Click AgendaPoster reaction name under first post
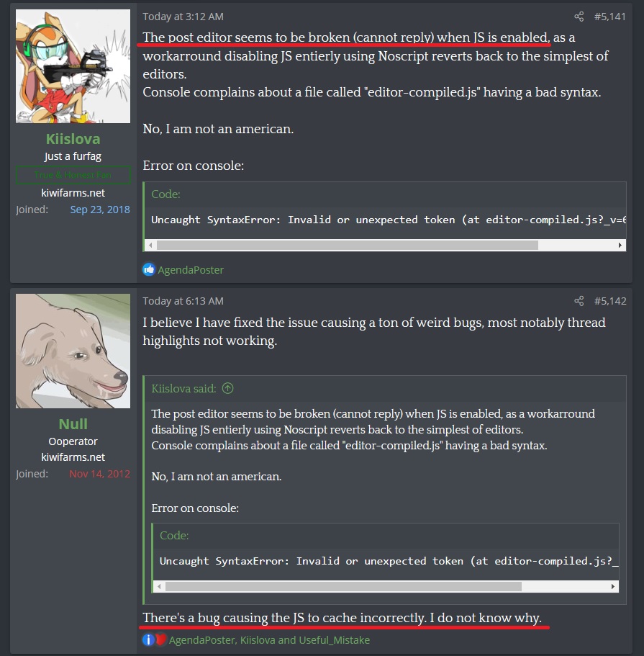The width and height of the screenshot is (644, 656). (x=191, y=270)
